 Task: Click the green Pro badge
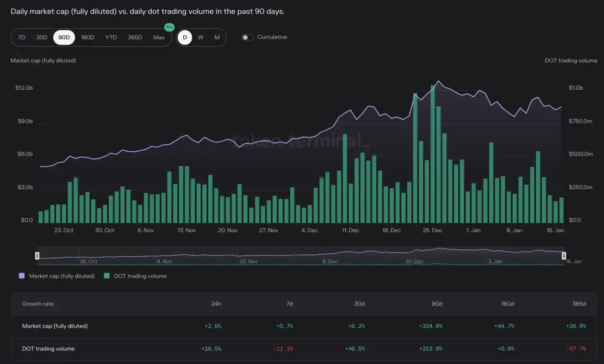169,27
